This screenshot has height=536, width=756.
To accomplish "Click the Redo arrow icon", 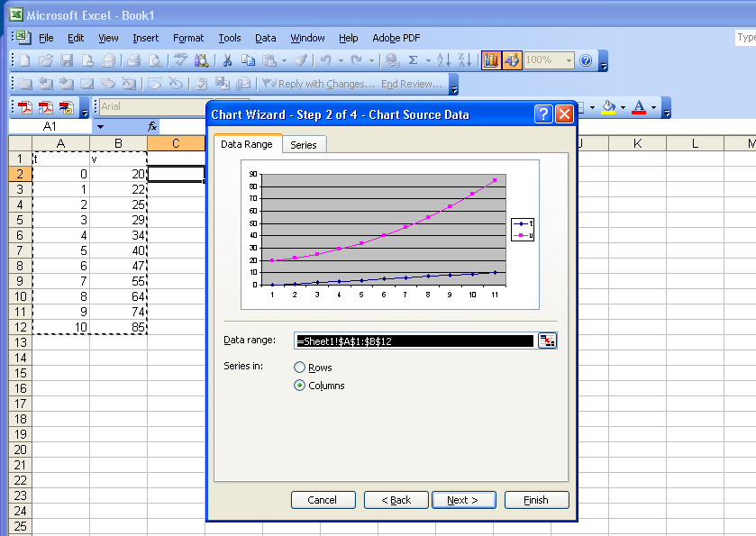I will tap(356, 60).
